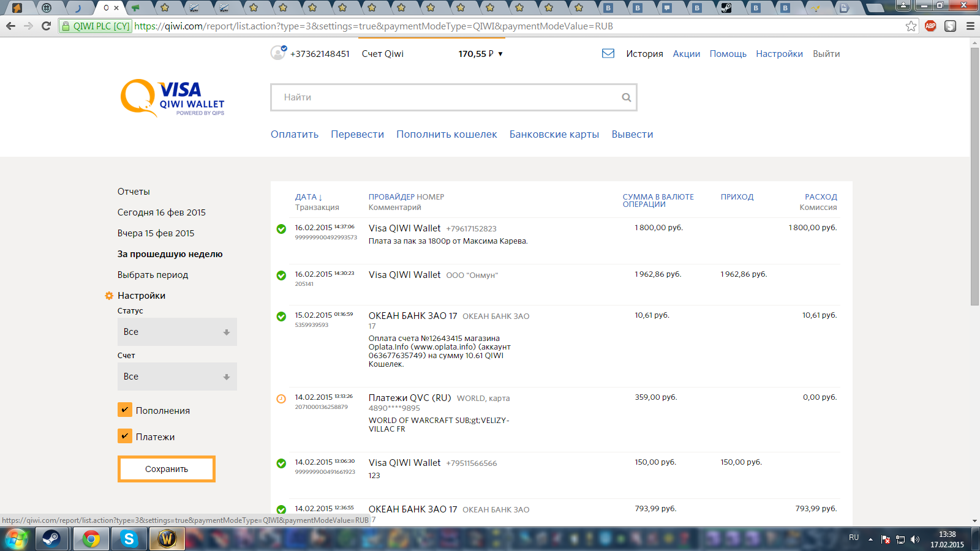Click the search magnifier icon
Viewport: 980px width, 551px height.
coord(626,97)
